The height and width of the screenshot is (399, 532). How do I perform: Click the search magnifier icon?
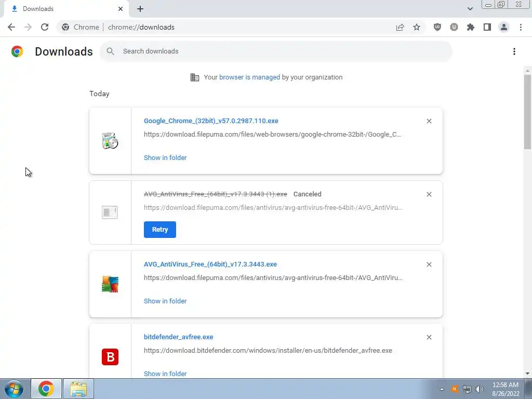[x=110, y=51]
